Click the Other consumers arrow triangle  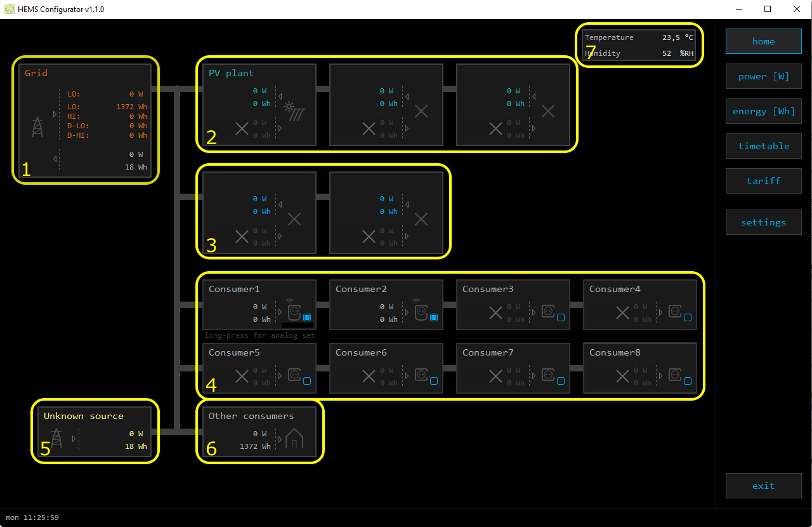279,439
